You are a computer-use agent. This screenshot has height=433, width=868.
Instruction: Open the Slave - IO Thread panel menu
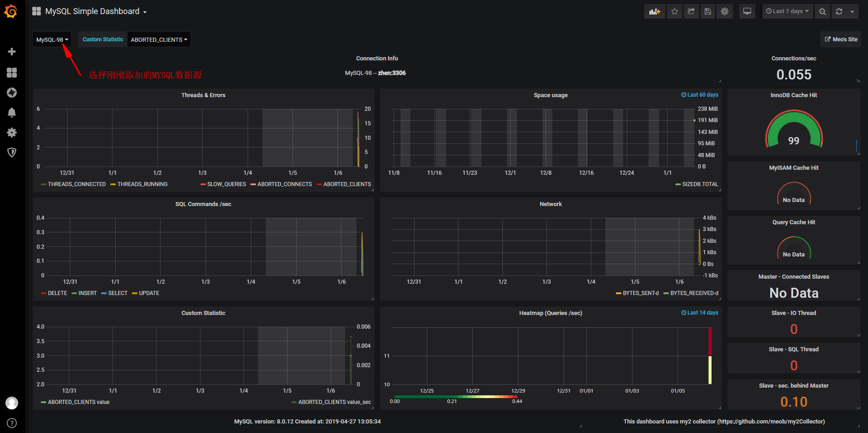(794, 313)
